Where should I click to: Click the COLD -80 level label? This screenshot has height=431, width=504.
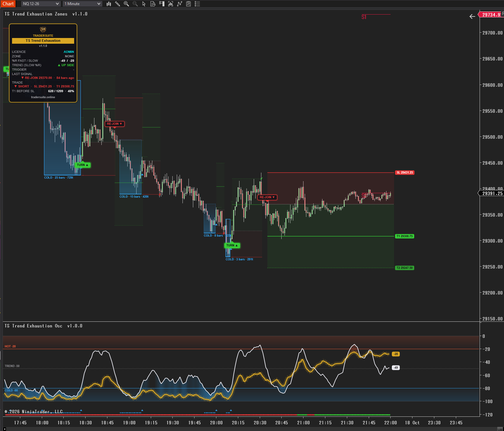(11, 390)
